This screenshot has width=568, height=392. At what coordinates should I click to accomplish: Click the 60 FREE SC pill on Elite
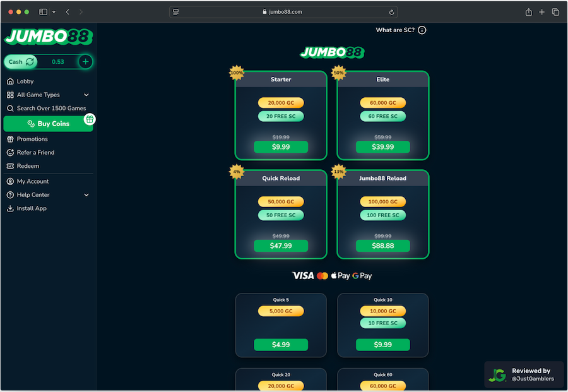(x=383, y=116)
